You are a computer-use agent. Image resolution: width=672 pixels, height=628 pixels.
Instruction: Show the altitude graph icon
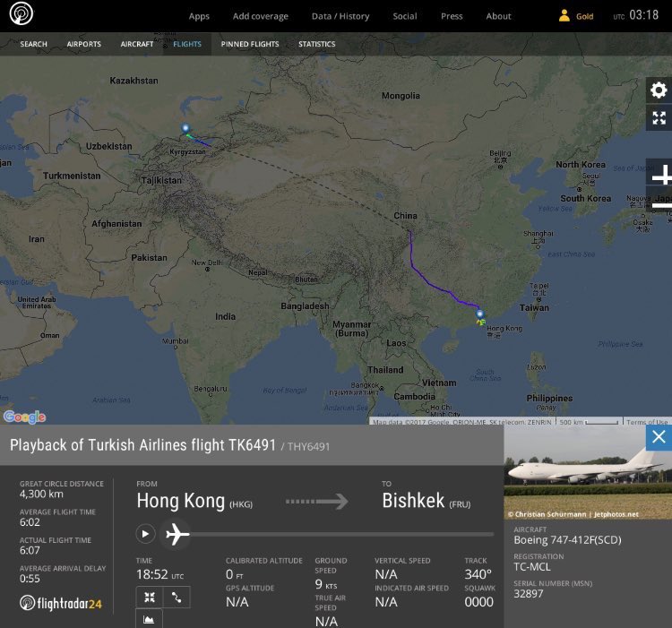point(149,619)
